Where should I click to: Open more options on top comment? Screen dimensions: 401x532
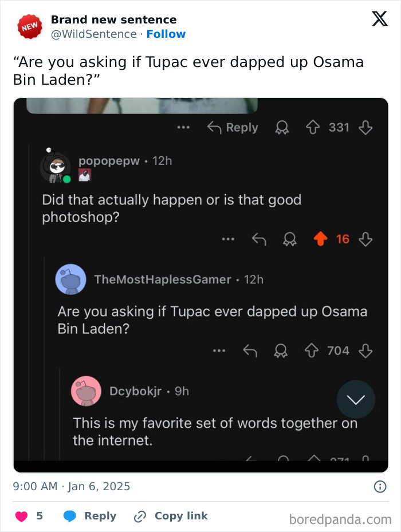pyautogui.click(x=183, y=128)
